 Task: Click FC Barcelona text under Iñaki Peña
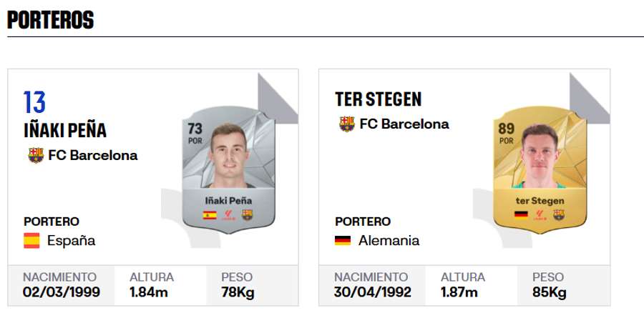click(93, 155)
